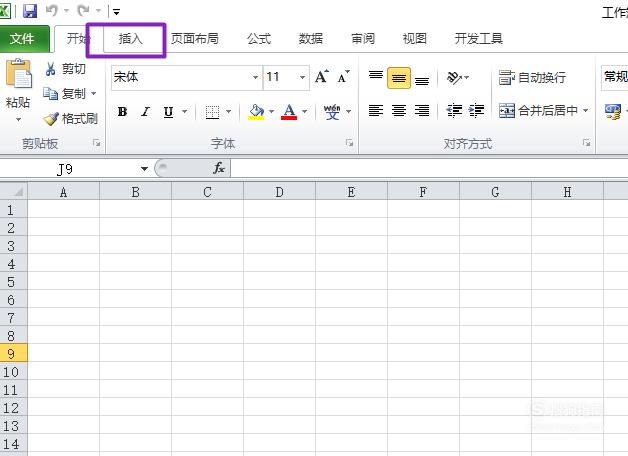Expand the font color dropdown arrow
Image resolution: width=628 pixels, height=456 pixels.
(305, 111)
